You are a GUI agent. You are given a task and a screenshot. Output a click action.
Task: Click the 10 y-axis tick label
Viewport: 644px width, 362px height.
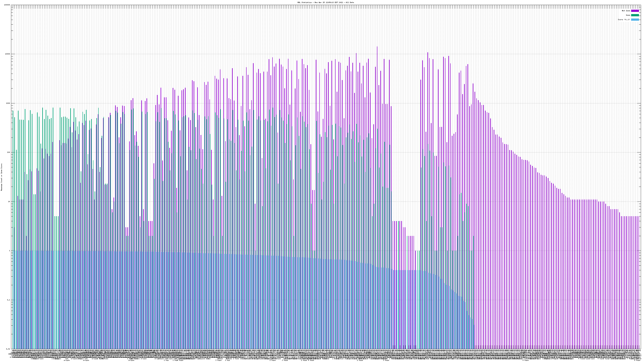(9, 202)
